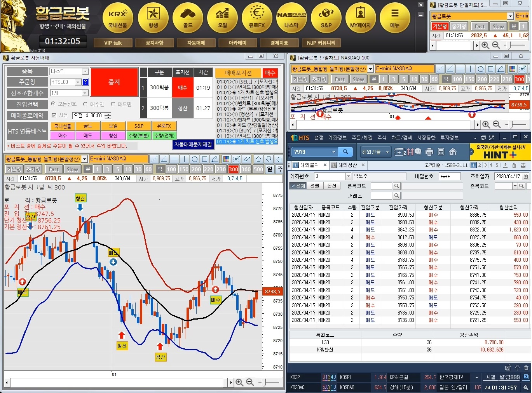The width and height of the screenshot is (532, 393).
Task: Open the 항셍 gold button
Action: click(x=153, y=18)
